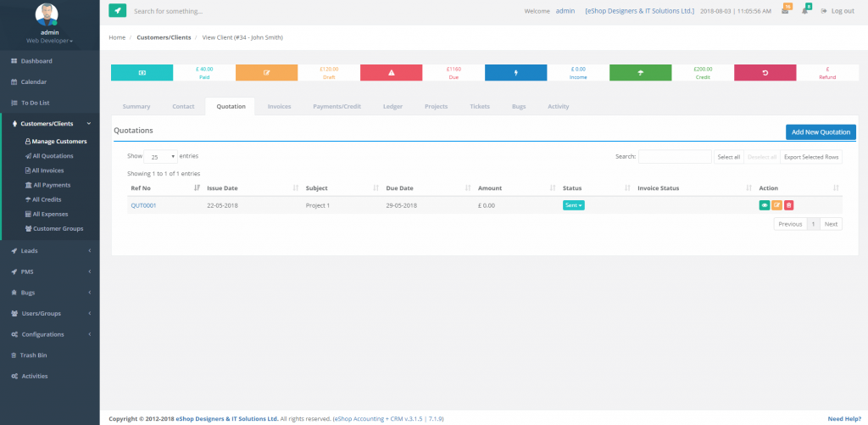Click the green Credit umbrella icon tile
The width and height of the screenshot is (868, 425).
[640, 73]
